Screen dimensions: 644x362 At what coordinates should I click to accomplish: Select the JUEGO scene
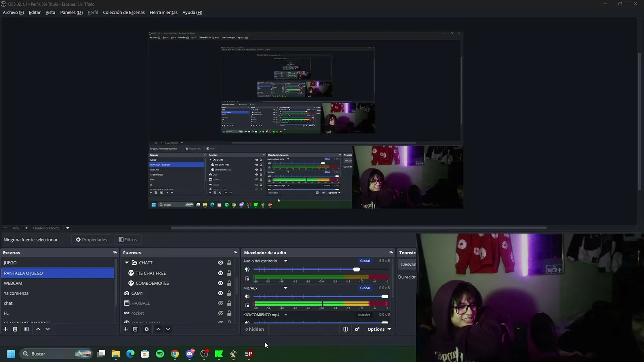tap(57, 263)
